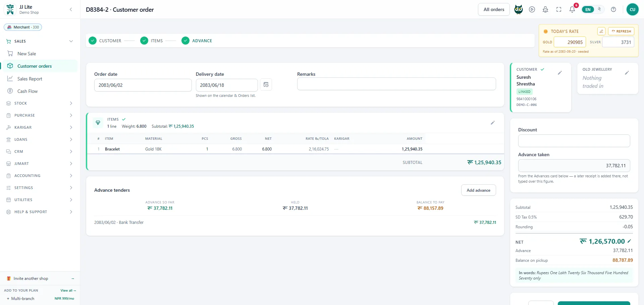Edit today's rate with pencil icon
The height and width of the screenshot is (305, 644).
601,31
